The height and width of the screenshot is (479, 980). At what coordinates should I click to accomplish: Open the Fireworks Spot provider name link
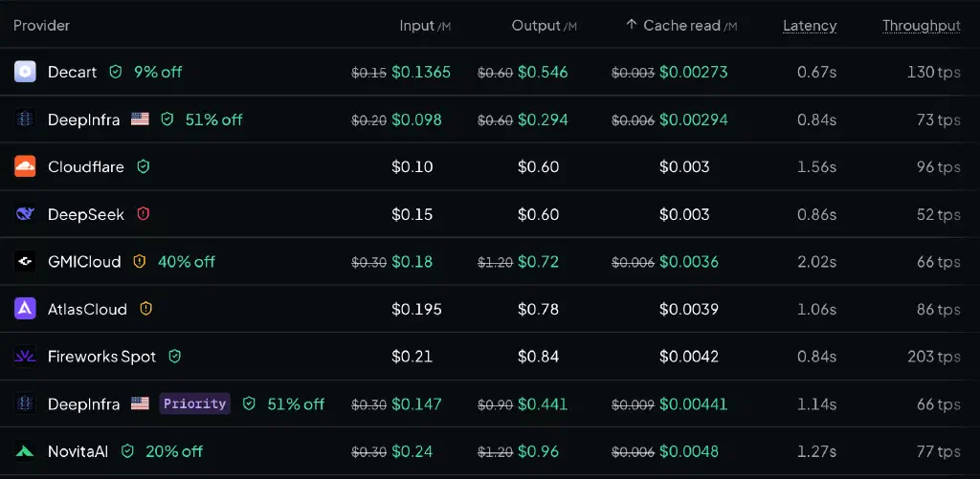coord(101,357)
